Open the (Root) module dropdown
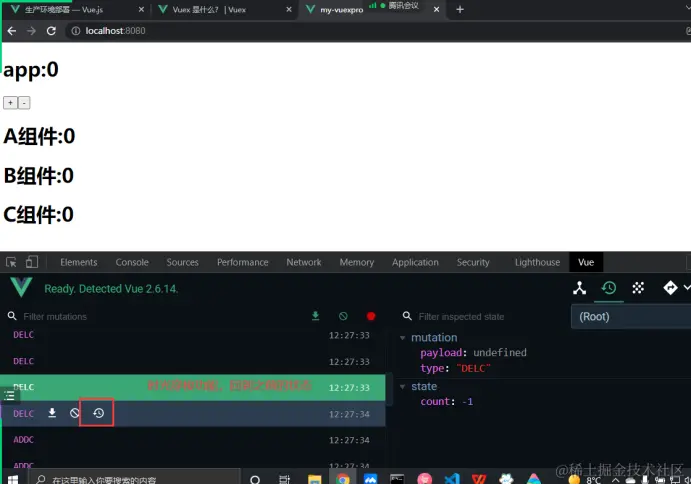The width and height of the screenshot is (691, 485). tap(631, 316)
